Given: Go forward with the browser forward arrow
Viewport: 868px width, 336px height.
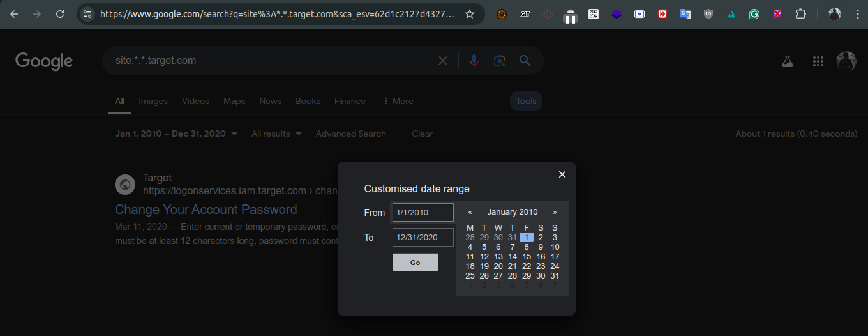Looking at the screenshot, I should click(x=37, y=13).
